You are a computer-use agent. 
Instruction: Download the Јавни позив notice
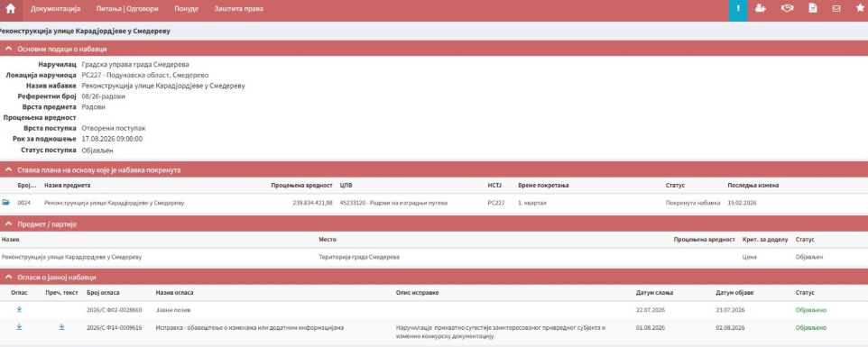point(19,309)
